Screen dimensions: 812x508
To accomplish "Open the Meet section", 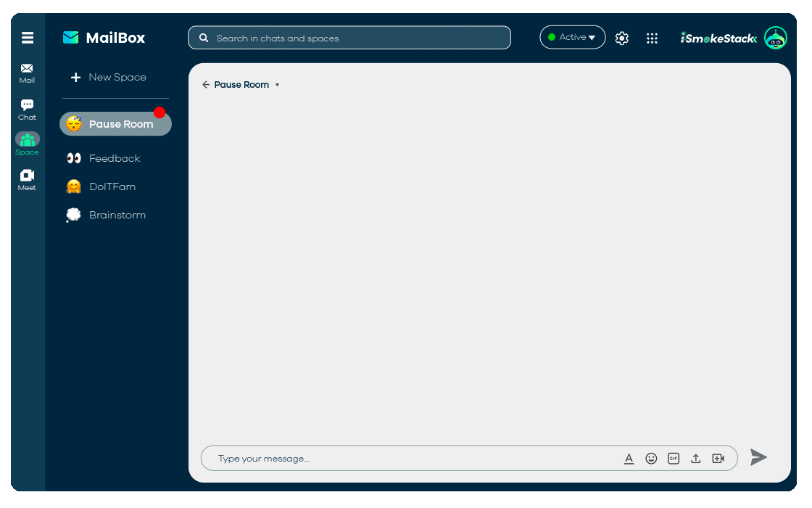I will pyautogui.click(x=27, y=180).
